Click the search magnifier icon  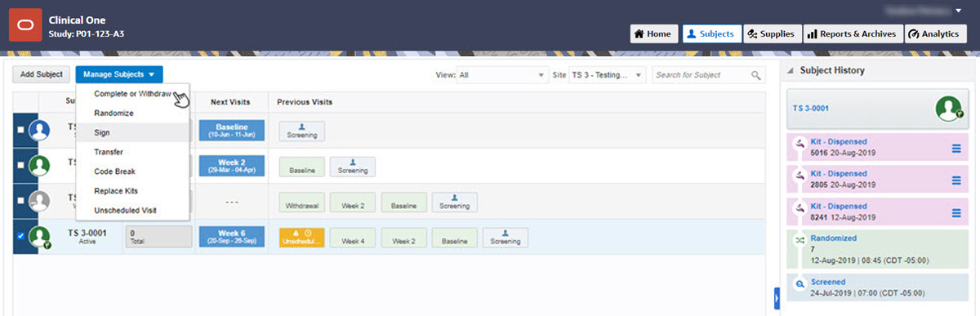[756, 75]
